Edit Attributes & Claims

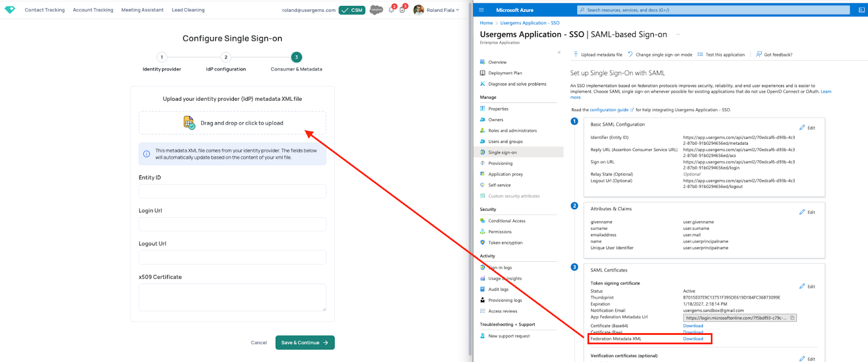click(807, 212)
